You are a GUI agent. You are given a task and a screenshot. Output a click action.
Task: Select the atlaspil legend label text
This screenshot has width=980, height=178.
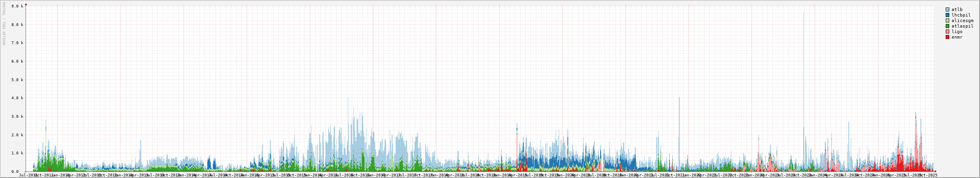(x=962, y=26)
